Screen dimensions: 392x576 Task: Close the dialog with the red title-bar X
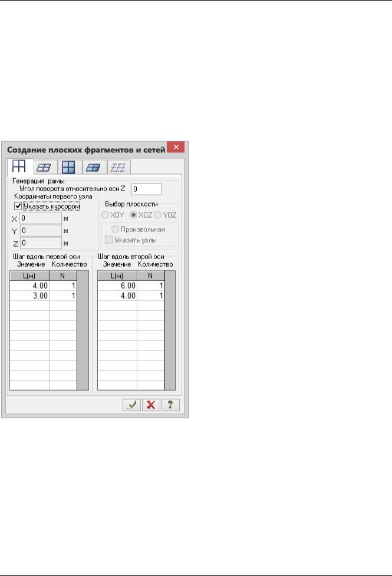coord(176,147)
